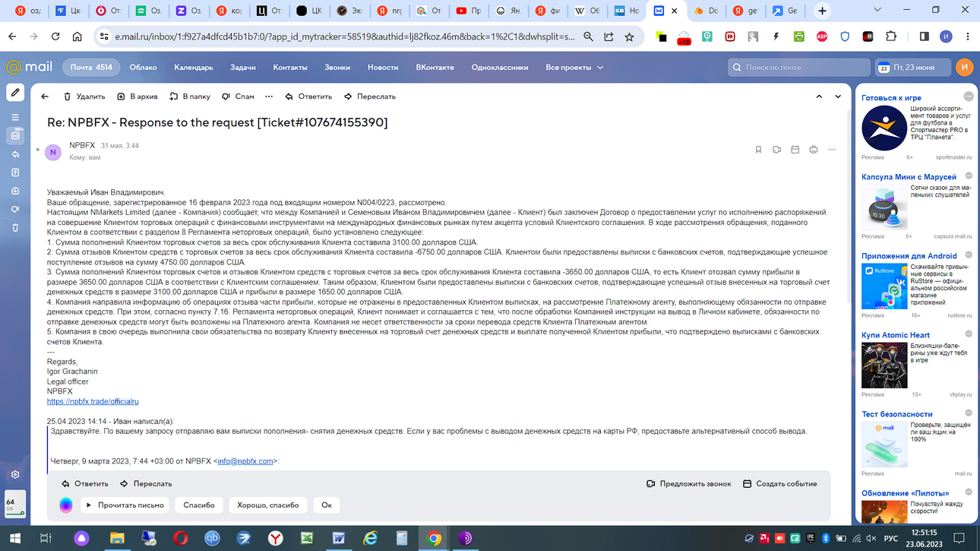The height and width of the screenshot is (551, 980).
Task: Click the video call icon in message header
Action: coord(776,150)
